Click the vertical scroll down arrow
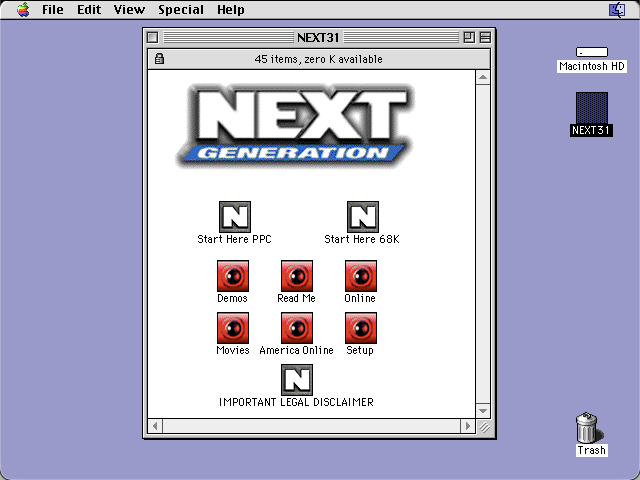640x480 pixels. (x=483, y=411)
